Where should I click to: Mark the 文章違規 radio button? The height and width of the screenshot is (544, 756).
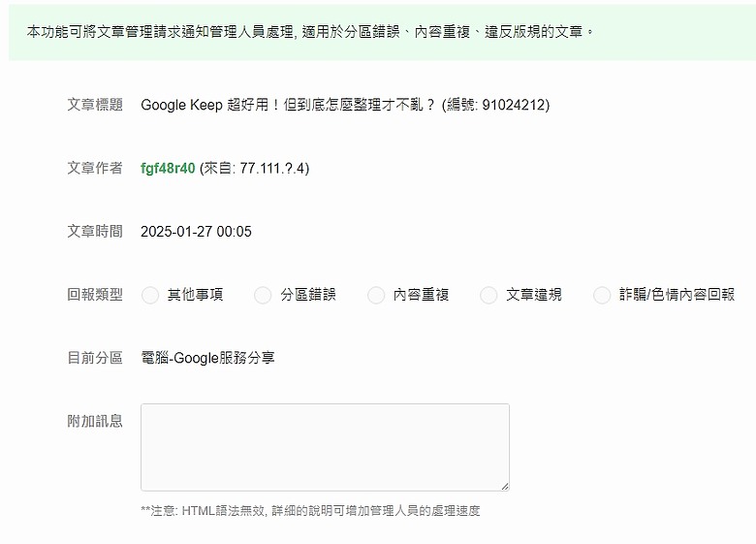[x=488, y=295]
